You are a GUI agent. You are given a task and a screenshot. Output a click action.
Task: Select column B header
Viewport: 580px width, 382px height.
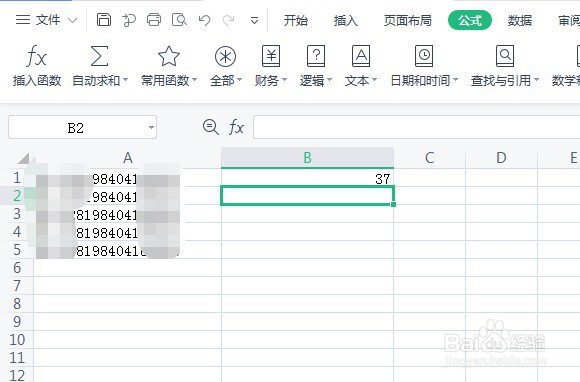(307, 158)
